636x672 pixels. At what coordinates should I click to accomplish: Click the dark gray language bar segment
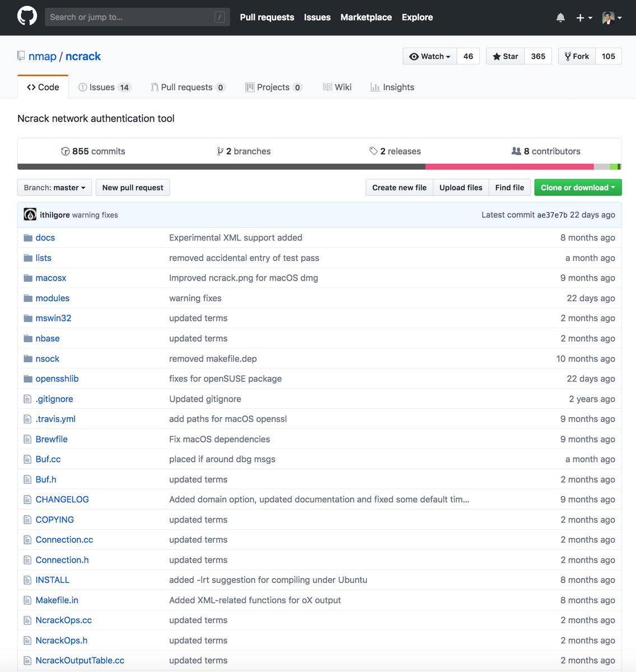pyautogui.click(x=221, y=166)
